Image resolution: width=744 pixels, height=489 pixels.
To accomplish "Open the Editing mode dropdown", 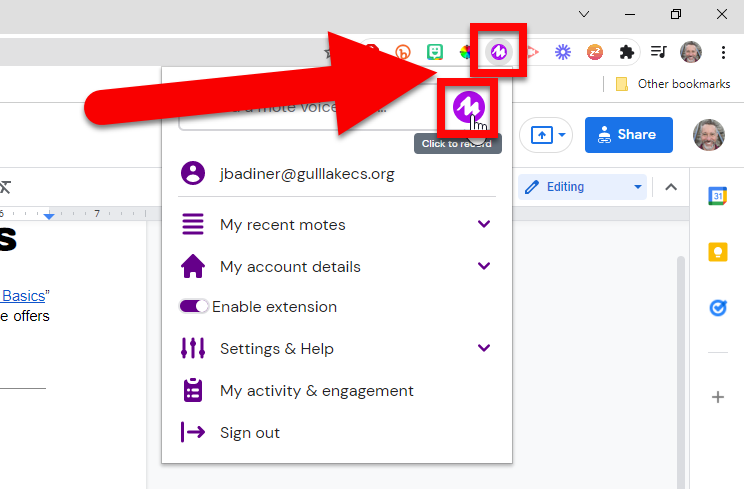I will click(x=582, y=187).
